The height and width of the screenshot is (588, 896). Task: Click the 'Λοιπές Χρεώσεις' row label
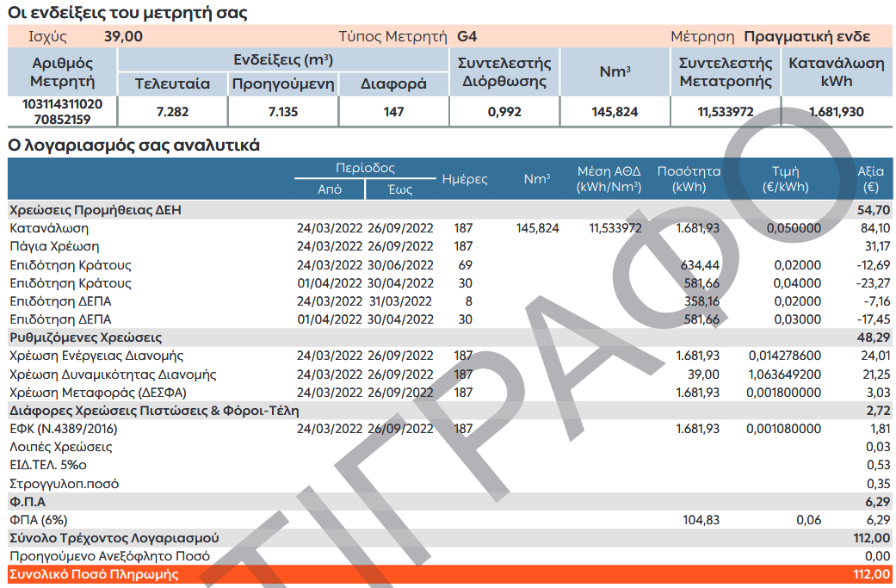[61, 448]
